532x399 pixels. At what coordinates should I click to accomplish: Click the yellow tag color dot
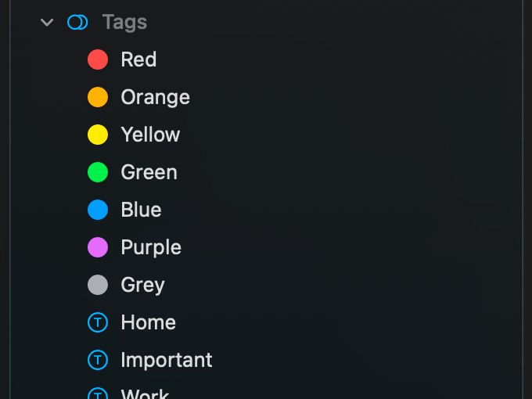pyautogui.click(x=98, y=135)
